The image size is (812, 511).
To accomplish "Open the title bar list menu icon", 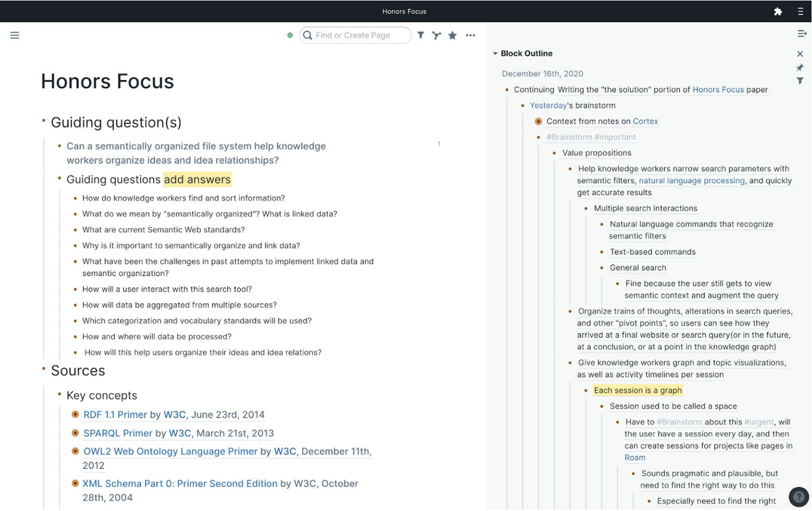I will pyautogui.click(x=800, y=11).
